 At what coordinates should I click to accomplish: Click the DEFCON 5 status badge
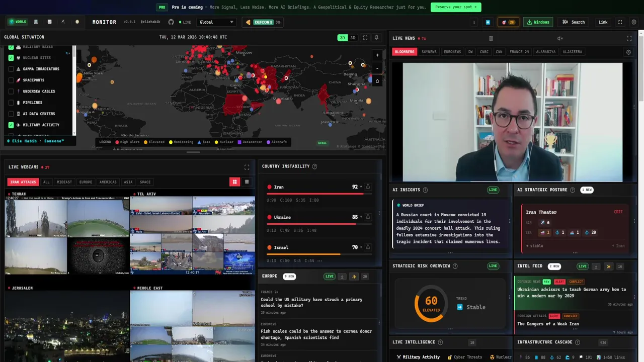coord(262,22)
